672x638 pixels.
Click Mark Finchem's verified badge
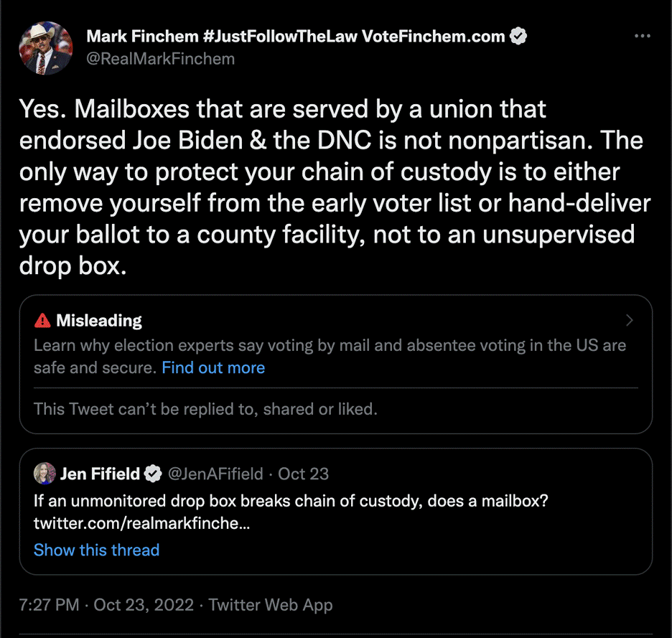tap(518, 36)
